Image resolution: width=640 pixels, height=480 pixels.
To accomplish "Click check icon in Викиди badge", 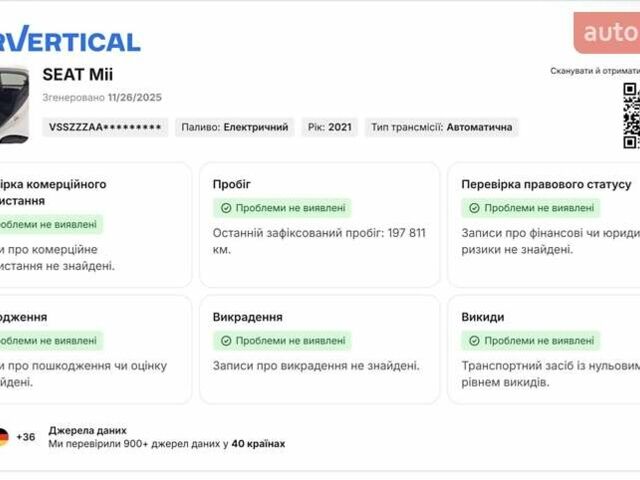I will pyautogui.click(x=474, y=341).
